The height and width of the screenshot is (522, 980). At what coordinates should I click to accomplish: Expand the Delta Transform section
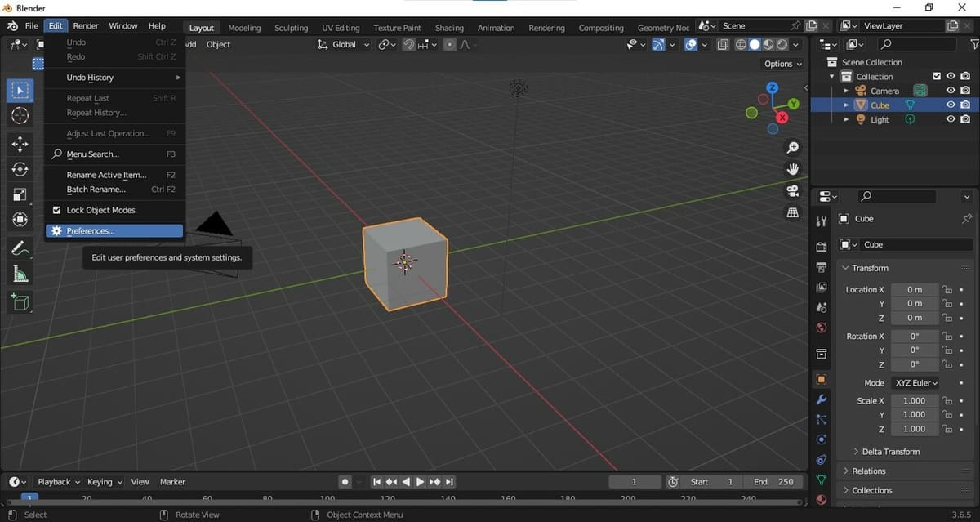point(890,451)
